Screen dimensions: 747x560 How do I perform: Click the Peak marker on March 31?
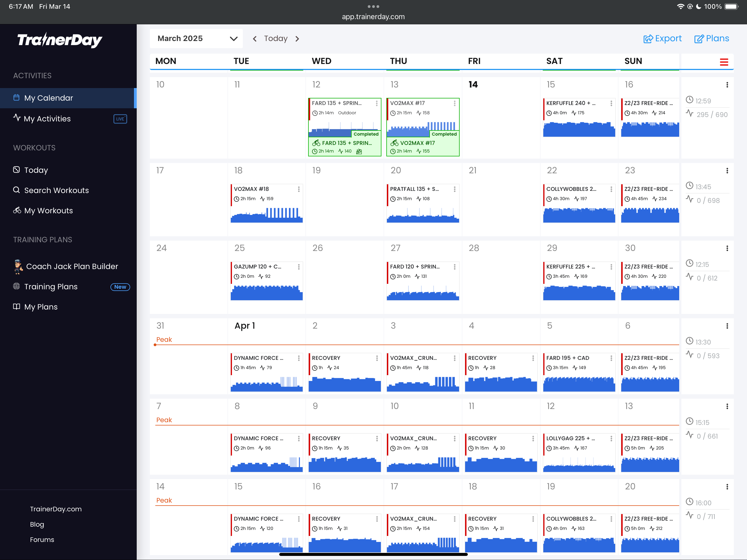[164, 339]
